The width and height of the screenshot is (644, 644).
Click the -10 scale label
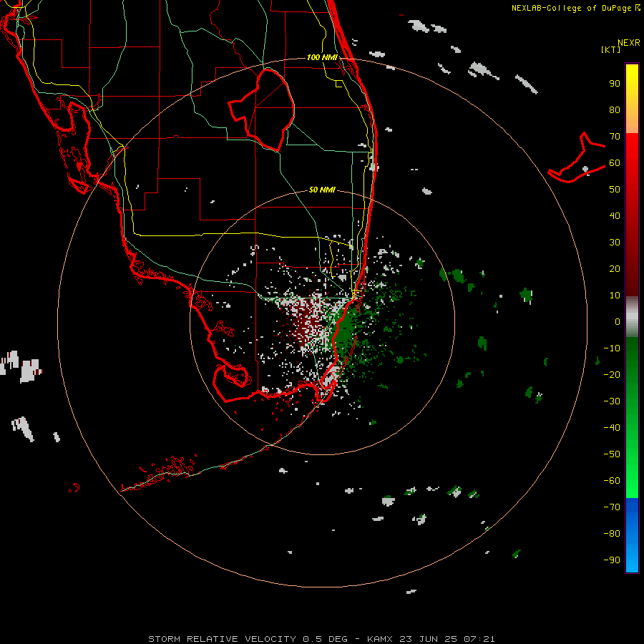coord(612,348)
